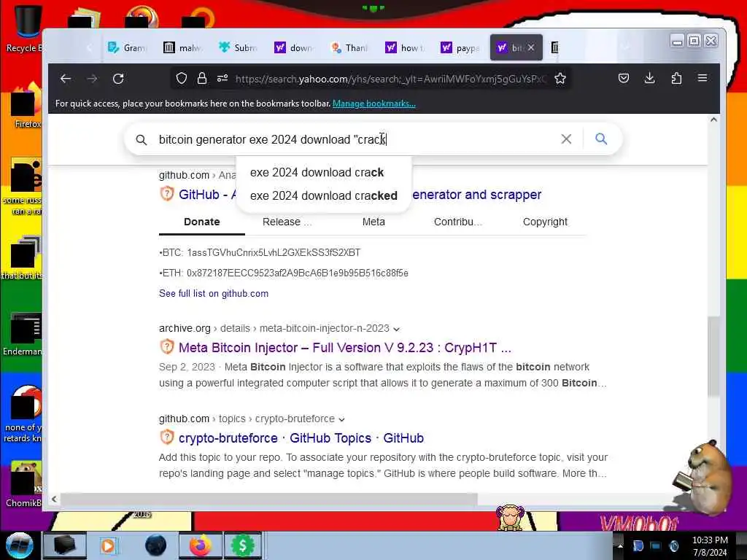View site security lock information
The height and width of the screenshot is (560, 747).
tap(202, 78)
